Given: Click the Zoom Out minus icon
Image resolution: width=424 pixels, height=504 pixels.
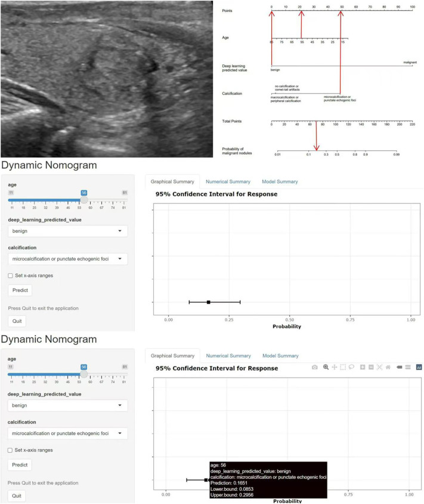Looking at the screenshot, I should click(371, 367).
